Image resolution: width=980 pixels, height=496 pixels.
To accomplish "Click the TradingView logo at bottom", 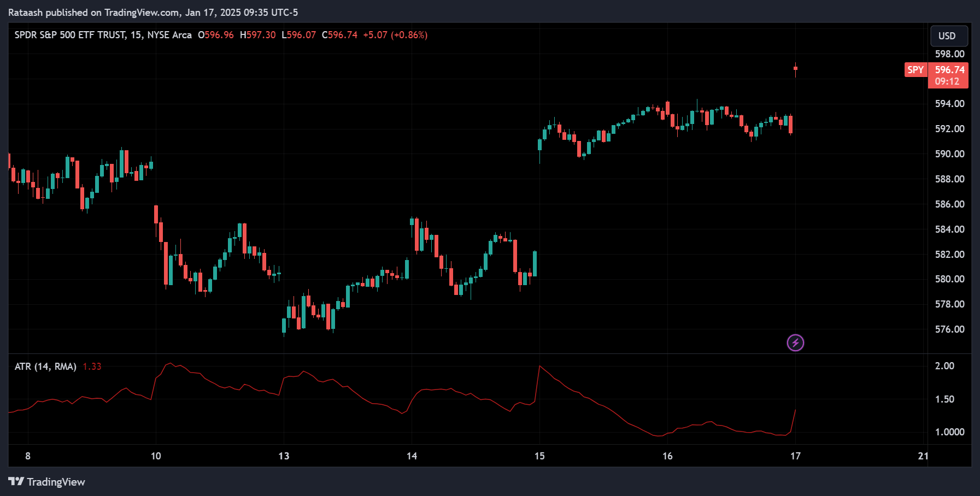I will click(47, 482).
